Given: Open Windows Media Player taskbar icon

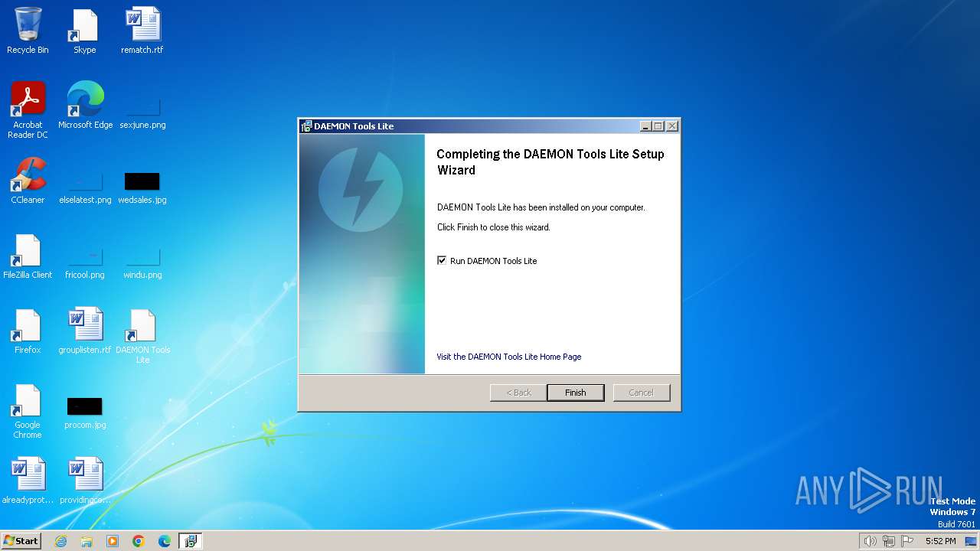Looking at the screenshot, I should [x=113, y=541].
